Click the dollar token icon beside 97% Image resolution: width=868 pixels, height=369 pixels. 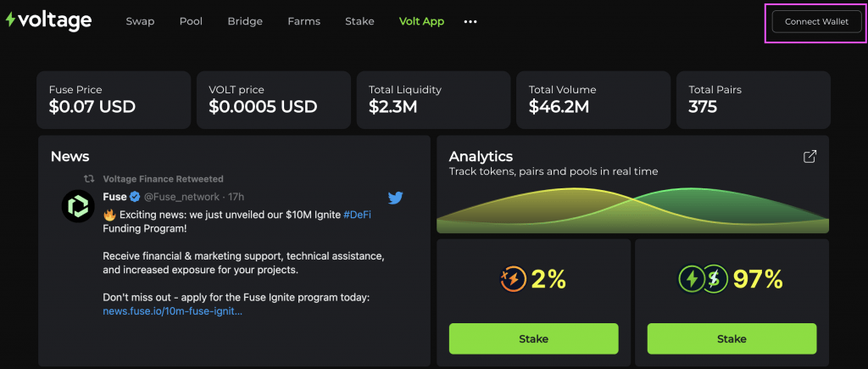(x=715, y=279)
